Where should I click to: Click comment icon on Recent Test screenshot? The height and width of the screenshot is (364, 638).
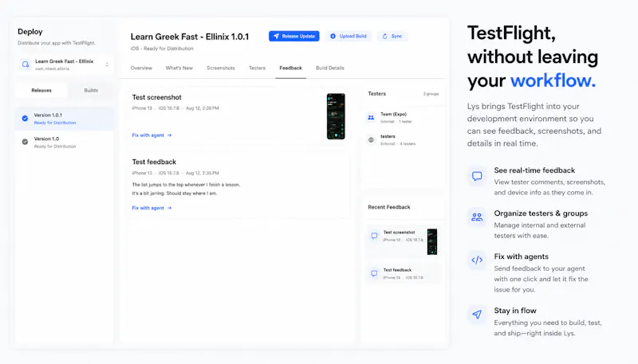pos(374,236)
